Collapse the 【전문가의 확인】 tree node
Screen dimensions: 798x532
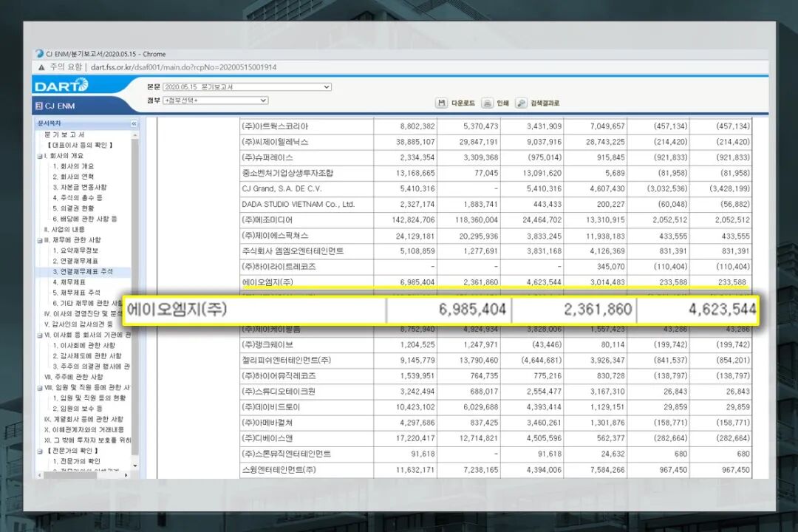[40, 451]
